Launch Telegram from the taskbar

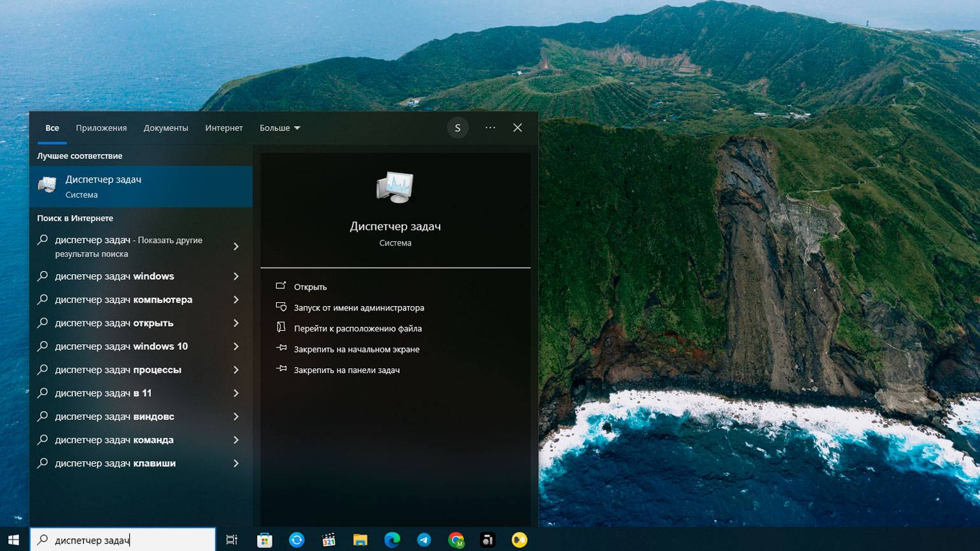coord(424,540)
